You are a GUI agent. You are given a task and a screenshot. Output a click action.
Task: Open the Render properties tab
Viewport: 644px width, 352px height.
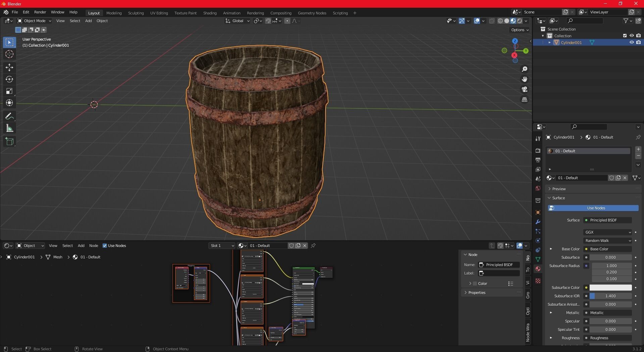(x=538, y=151)
